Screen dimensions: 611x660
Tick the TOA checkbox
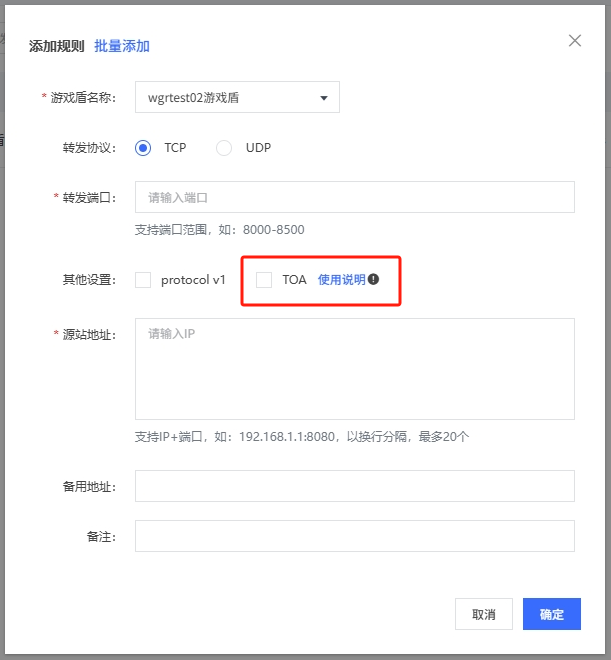(264, 280)
